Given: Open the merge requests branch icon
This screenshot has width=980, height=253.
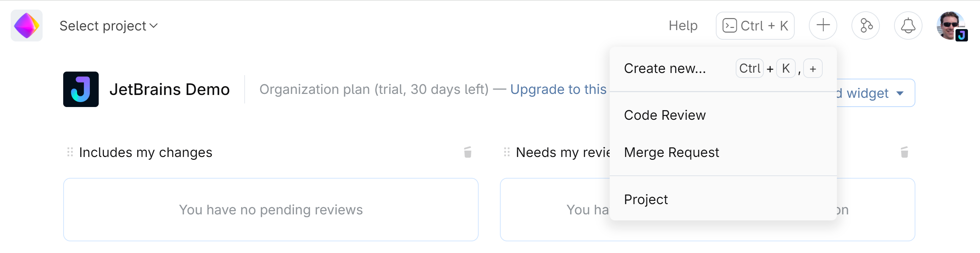Looking at the screenshot, I should point(865,26).
